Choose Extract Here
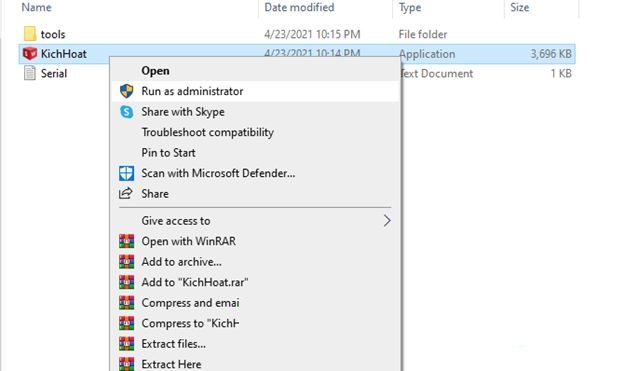The image size is (624, 371). 255,364
